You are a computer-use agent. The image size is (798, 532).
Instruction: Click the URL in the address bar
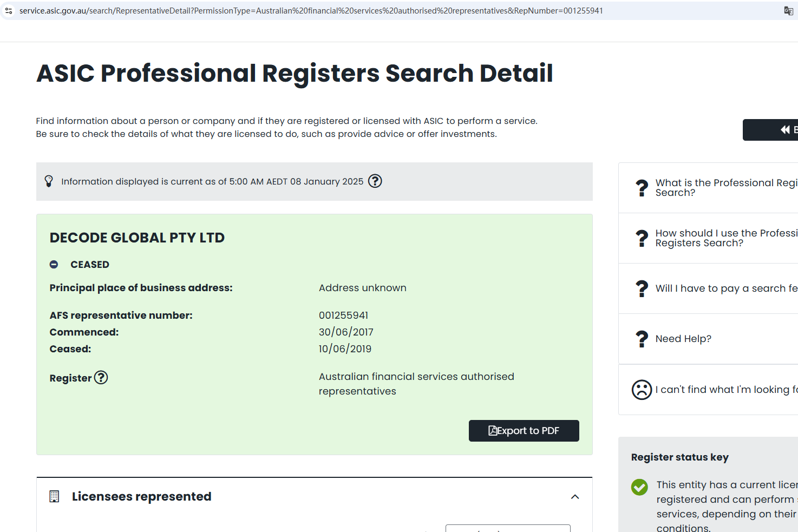(311, 11)
